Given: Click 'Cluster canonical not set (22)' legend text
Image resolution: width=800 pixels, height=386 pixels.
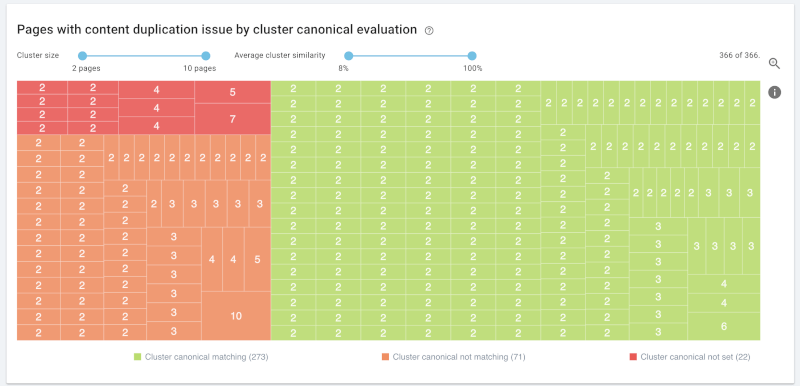Looking at the screenshot, I should point(695,357).
